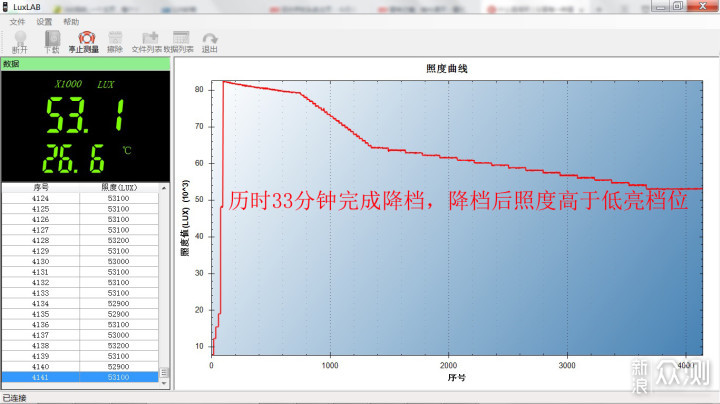720x404 pixels.
Task: Click the scroll down arrow of data table
Action: point(164,383)
